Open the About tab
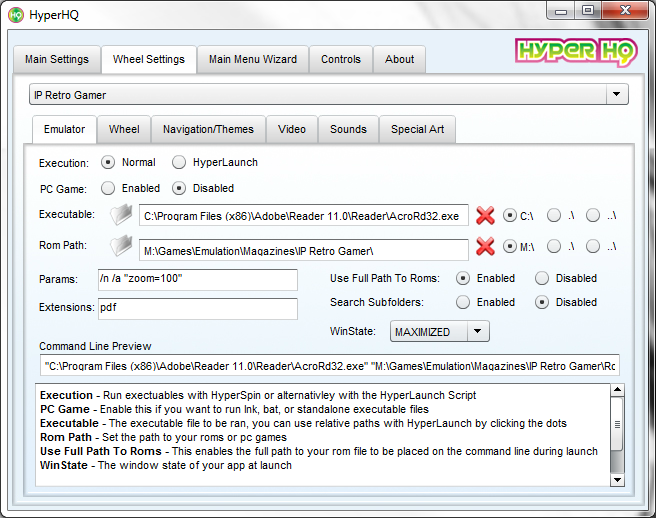Screen dimensions: 656x518 [400, 59]
